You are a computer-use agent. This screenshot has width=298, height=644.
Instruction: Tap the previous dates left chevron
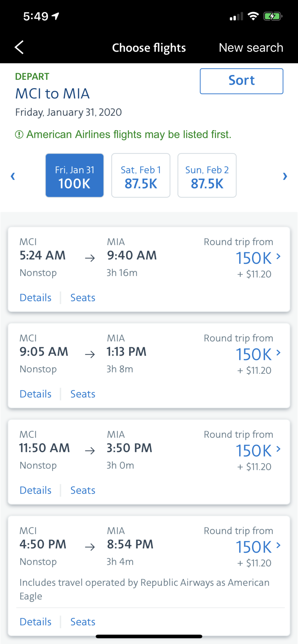tap(13, 176)
